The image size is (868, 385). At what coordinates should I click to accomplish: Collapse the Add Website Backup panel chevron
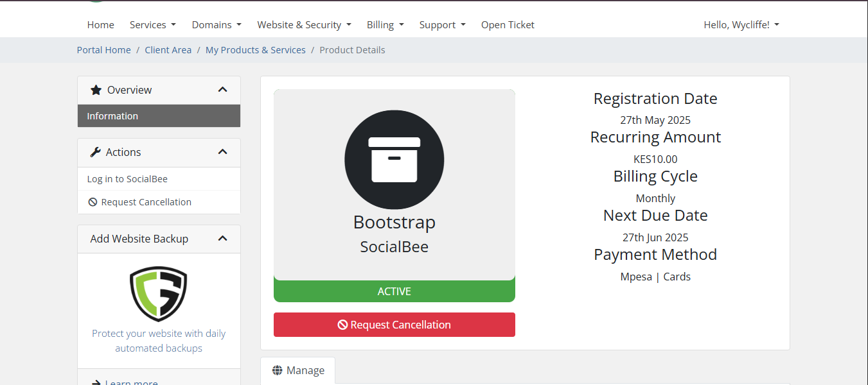[223, 238]
